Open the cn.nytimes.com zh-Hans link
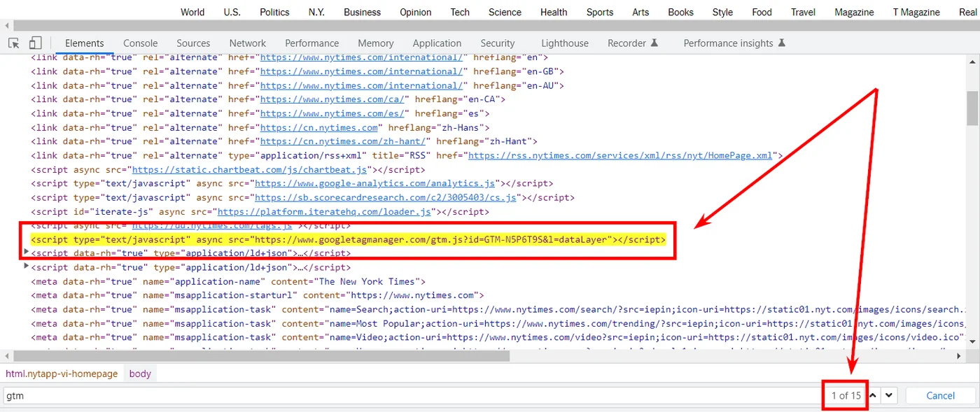The width and height of the screenshot is (980, 412). pos(319,127)
